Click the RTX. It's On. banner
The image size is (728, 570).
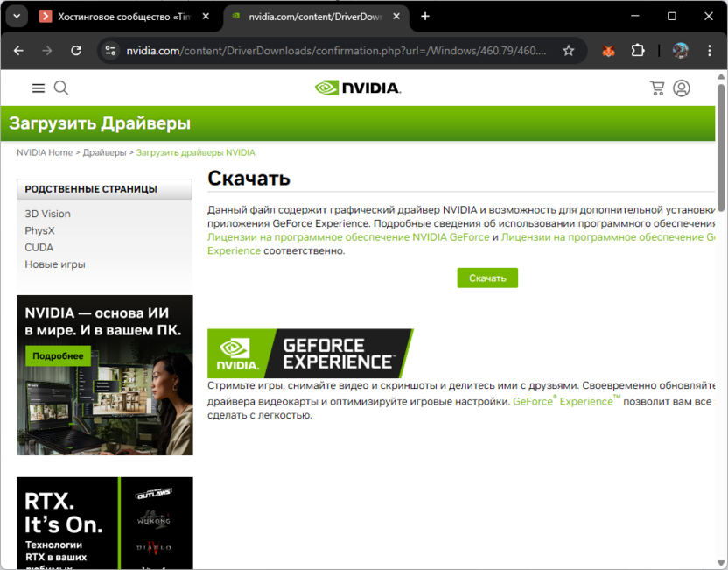[105, 523]
